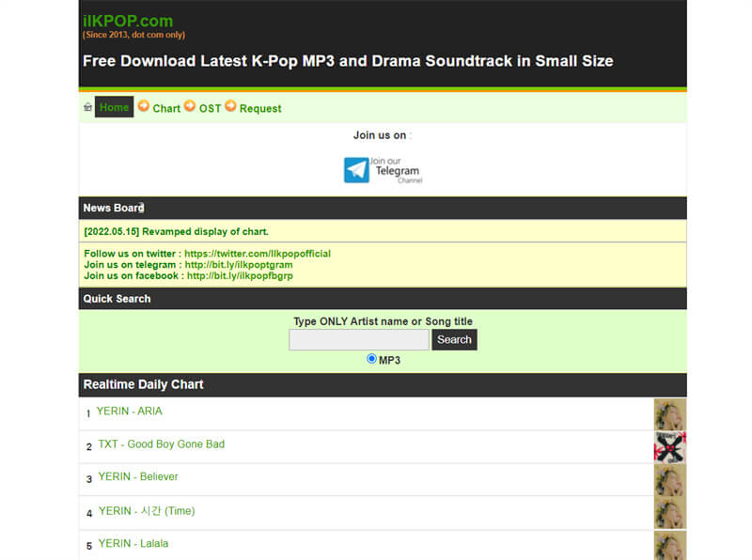Click album thumbnail for YERIN - ARIA
The width and height of the screenshot is (752, 560).
[670, 414]
